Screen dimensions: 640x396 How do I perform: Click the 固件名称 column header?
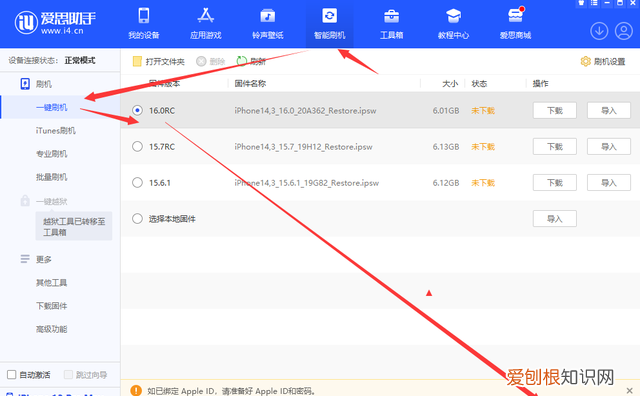[250, 84]
